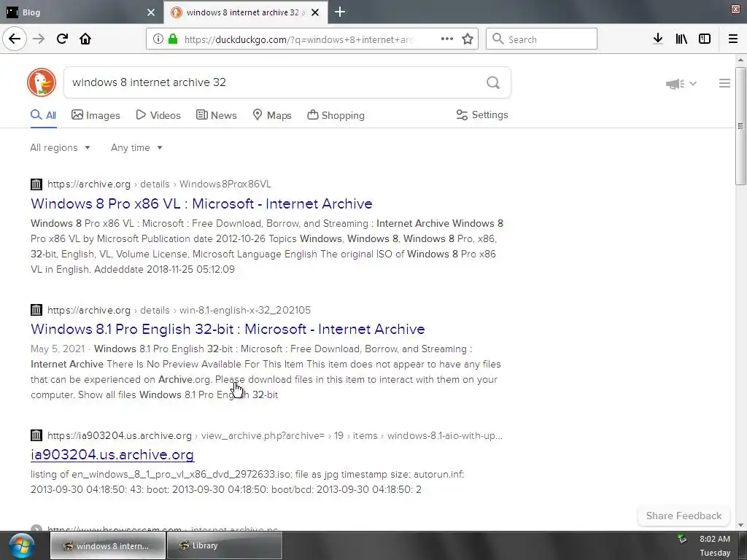The image size is (747, 560).
Task: Select windows 8 intern... taskbar button
Action: click(x=108, y=545)
